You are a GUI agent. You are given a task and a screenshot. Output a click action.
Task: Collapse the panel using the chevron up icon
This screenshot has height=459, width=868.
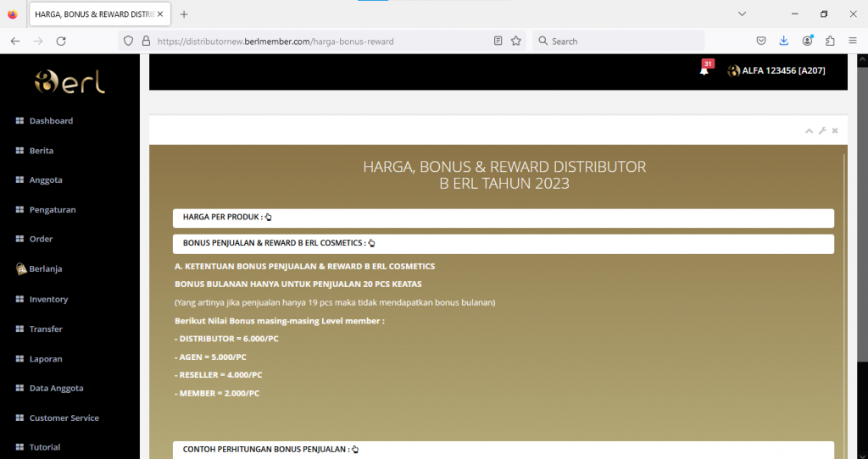pos(810,130)
